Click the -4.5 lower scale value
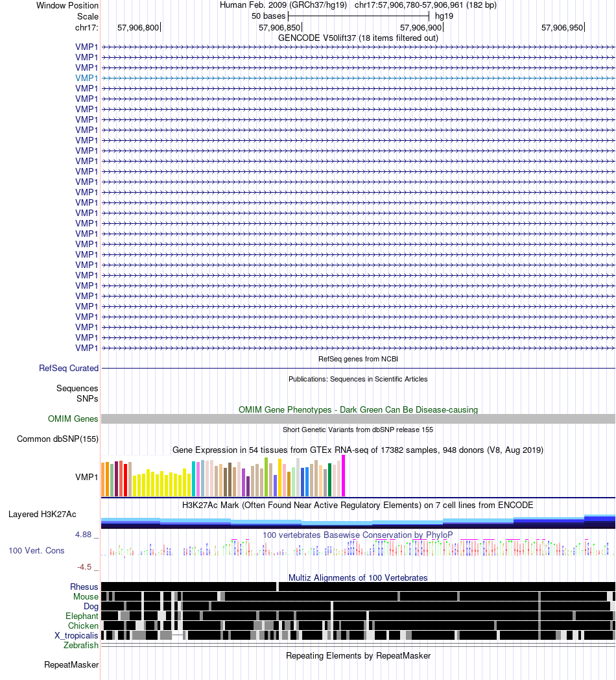The width and height of the screenshot is (616, 680). [84, 567]
